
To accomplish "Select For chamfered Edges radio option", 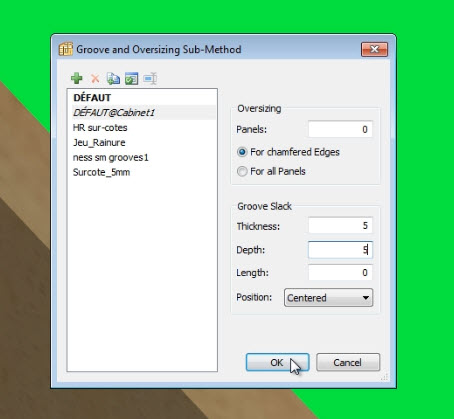I will point(242,152).
